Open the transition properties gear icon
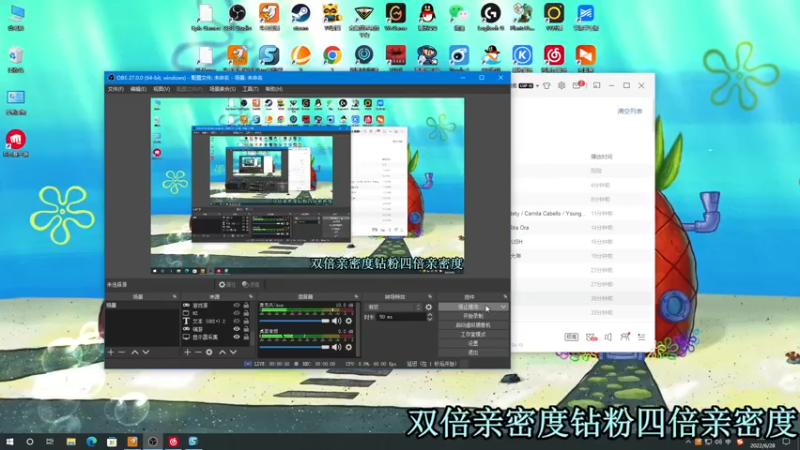The image size is (800, 450). click(429, 307)
